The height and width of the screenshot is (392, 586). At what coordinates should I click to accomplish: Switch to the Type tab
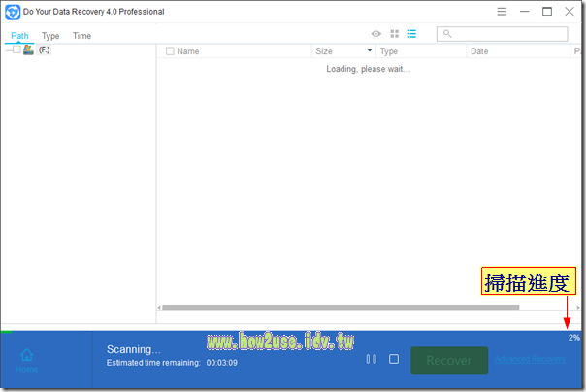pyautogui.click(x=50, y=36)
